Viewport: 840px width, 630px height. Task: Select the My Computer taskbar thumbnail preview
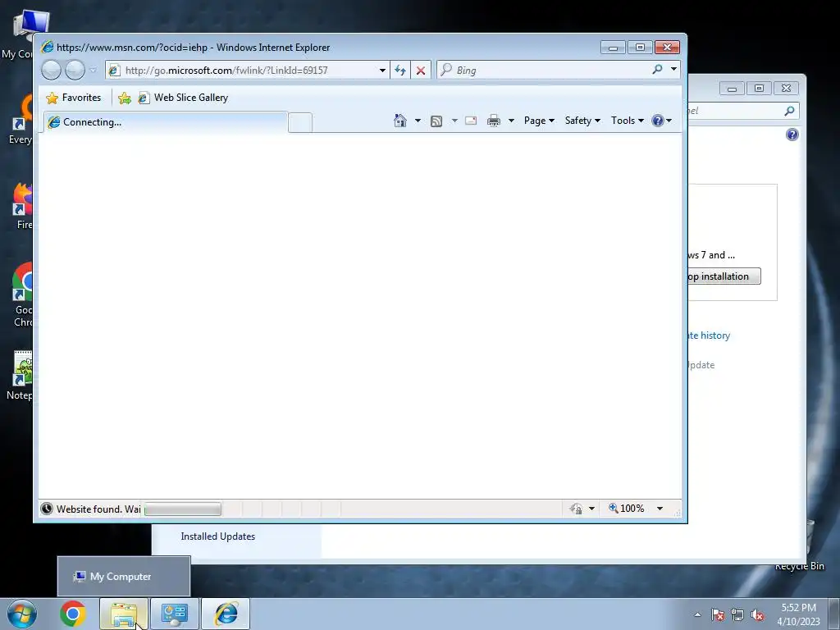124,577
